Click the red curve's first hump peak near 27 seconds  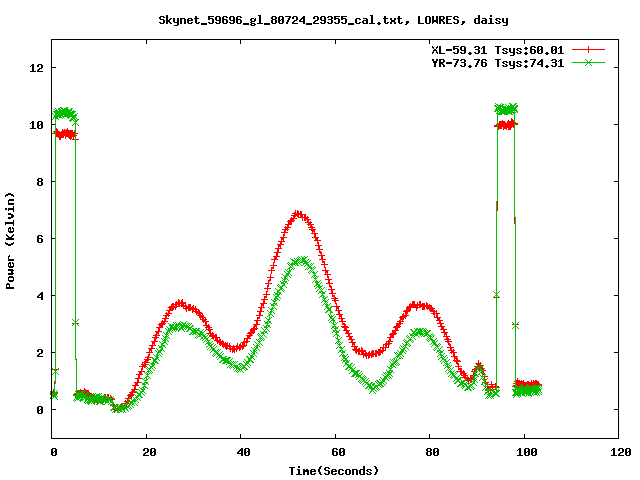coord(180,304)
